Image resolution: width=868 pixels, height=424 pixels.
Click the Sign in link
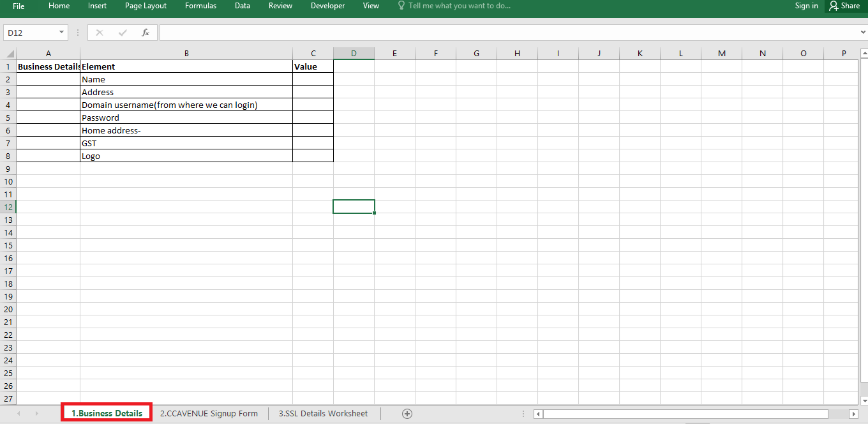tap(806, 6)
